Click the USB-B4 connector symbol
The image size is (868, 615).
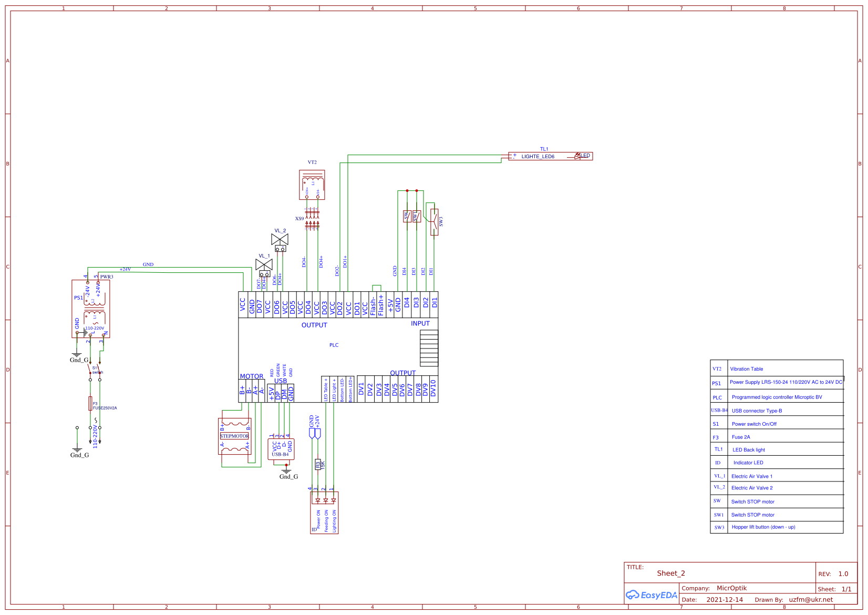281,449
